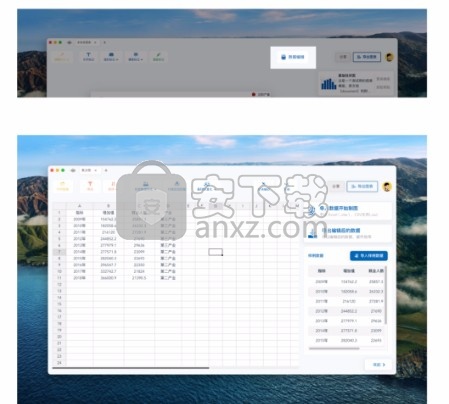Select the green pen label tool

tap(158, 56)
